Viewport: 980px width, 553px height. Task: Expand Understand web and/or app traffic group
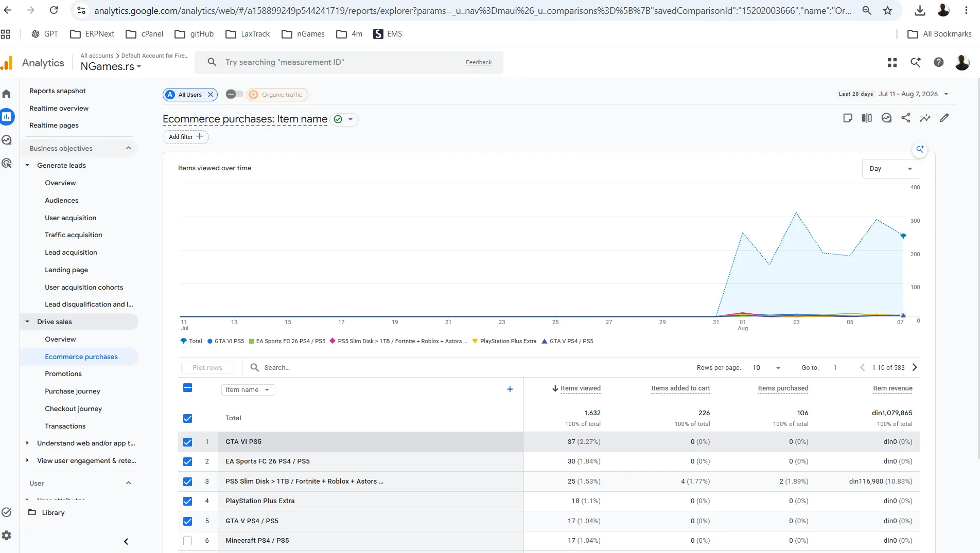click(27, 443)
